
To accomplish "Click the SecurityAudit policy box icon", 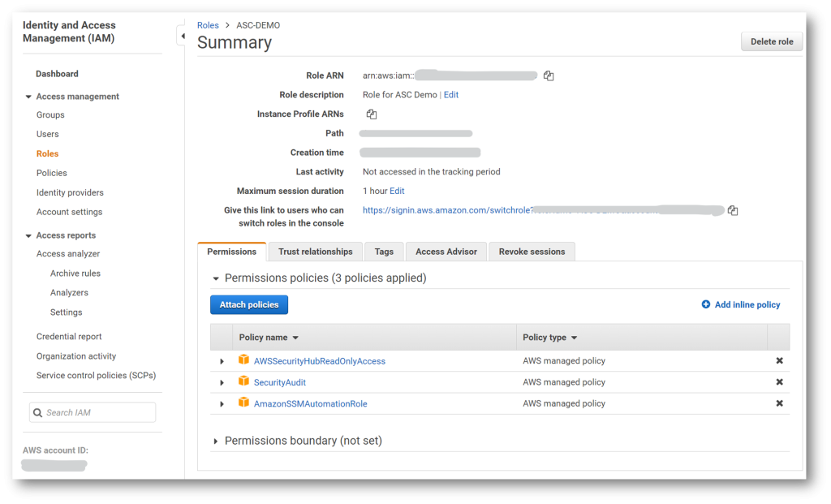I will (243, 381).
